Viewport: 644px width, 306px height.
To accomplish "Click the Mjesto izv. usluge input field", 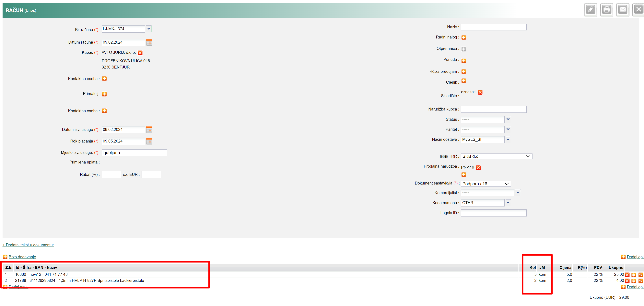I will click(x=134, y=153).
